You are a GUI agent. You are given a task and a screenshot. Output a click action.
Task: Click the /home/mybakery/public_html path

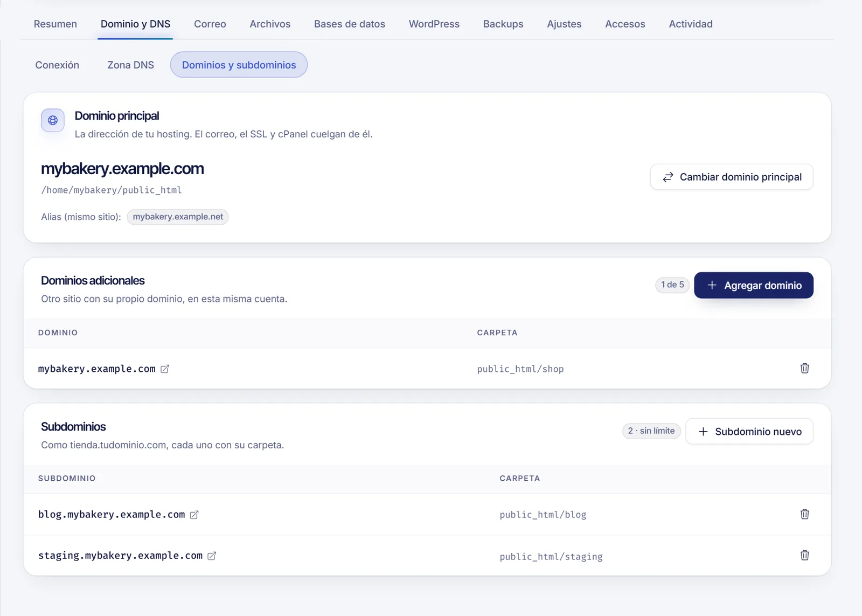pos(112,190)
